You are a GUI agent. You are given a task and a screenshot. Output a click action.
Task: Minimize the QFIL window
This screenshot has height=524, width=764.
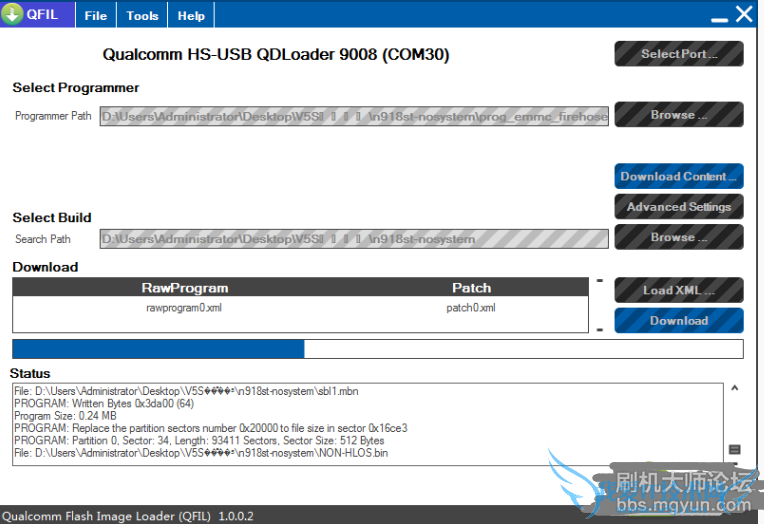[719, 20]
